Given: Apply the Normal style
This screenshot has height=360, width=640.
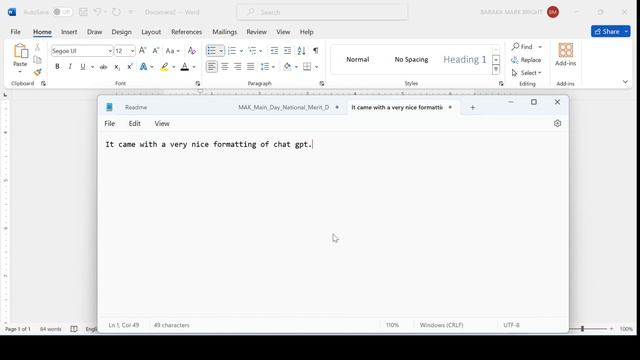Looking at the screenshot, I should [358, 60].
